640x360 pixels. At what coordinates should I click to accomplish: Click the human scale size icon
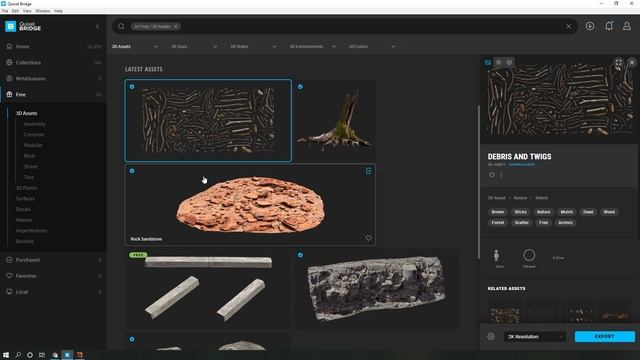(496, 256)
